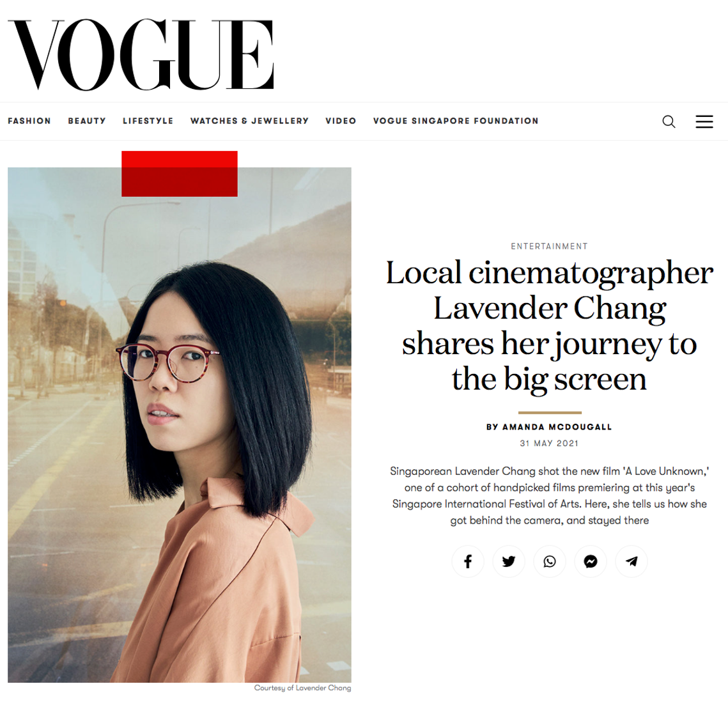
Task: Share article via Telegram
Action: point(631,561)
